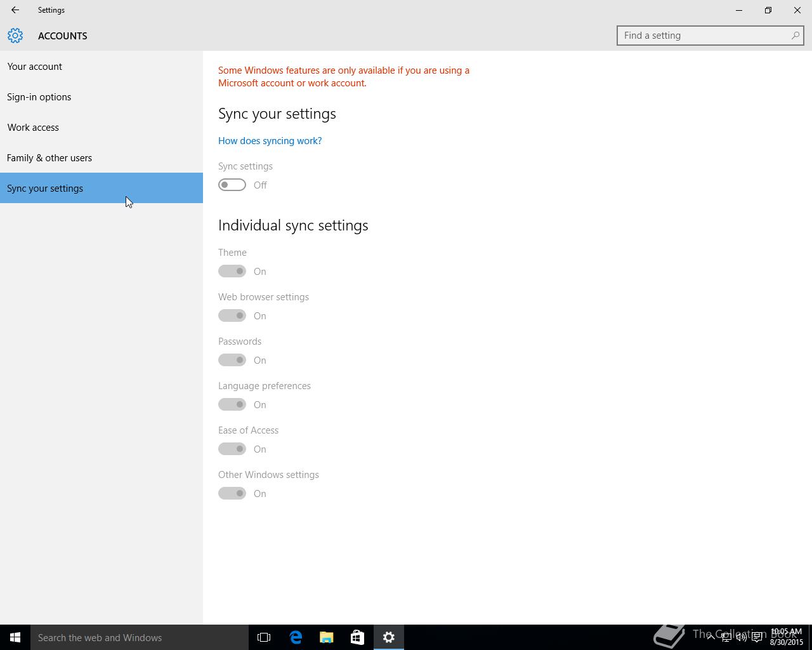Open the Store from the taskbar
Screen dimensions: 812x650
pyautogui.click(x=358, y=637)
